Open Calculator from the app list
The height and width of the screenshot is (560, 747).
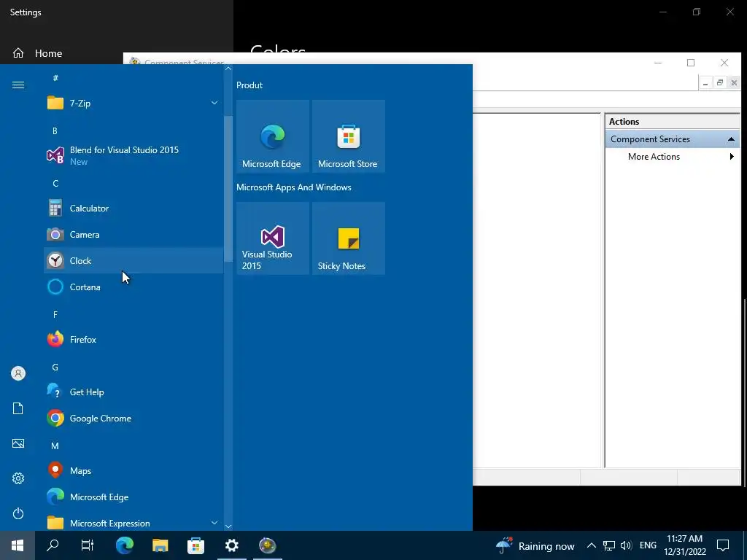133,208
